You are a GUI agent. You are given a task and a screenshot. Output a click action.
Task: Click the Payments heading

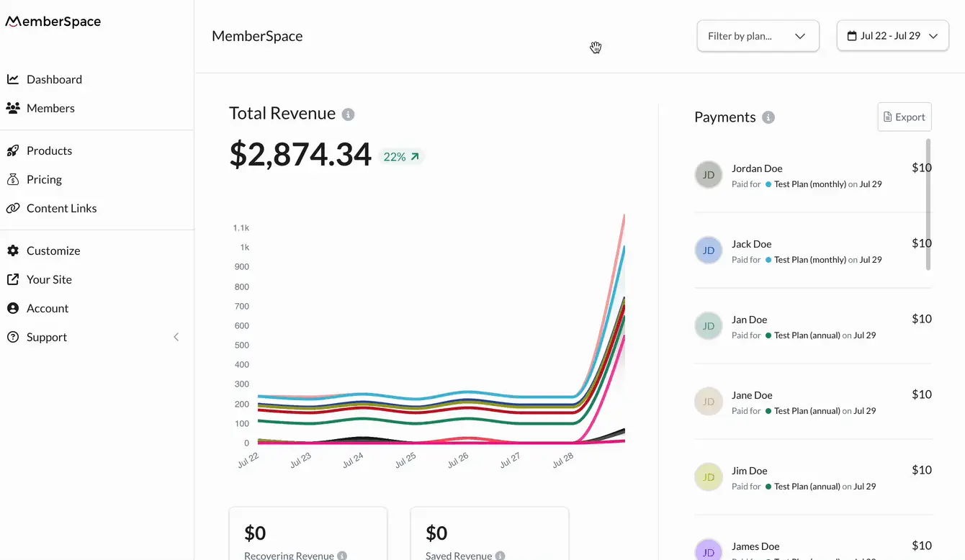[x=725, y=117]
